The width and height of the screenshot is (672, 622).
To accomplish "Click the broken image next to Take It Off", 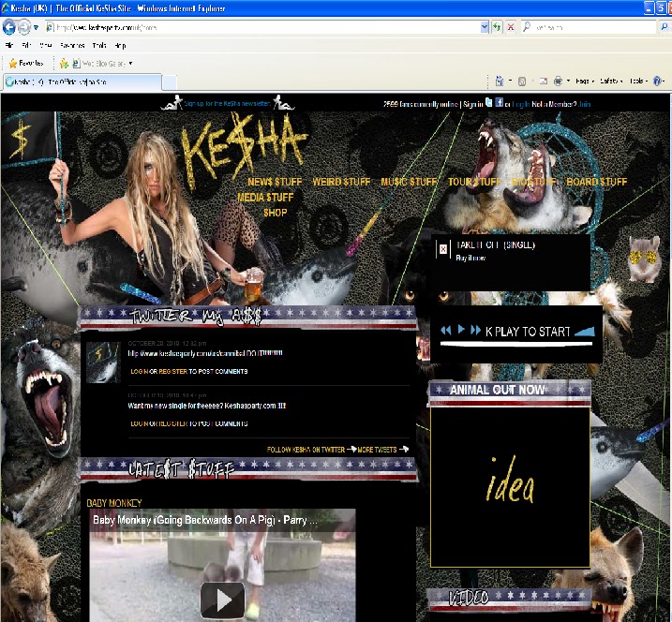I will (443, 249).
